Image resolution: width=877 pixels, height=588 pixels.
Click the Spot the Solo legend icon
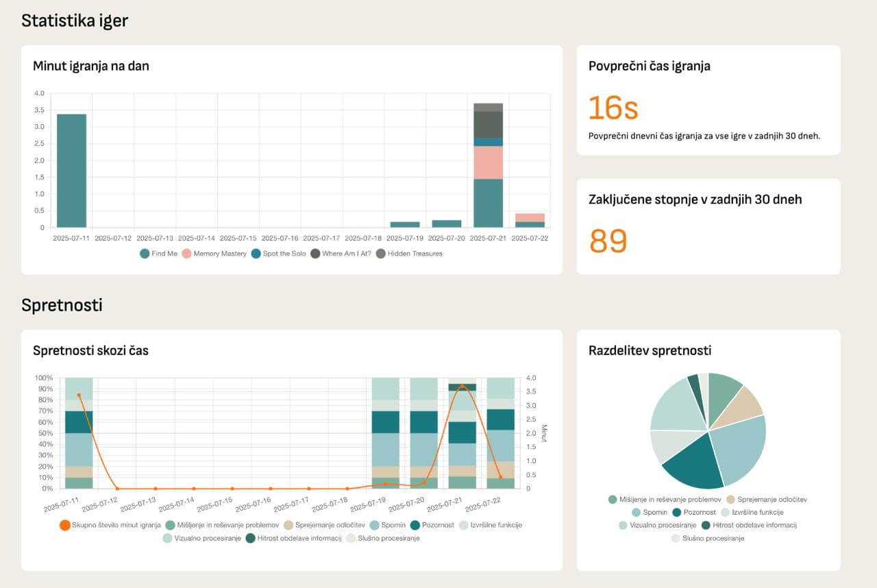(256, 254)
